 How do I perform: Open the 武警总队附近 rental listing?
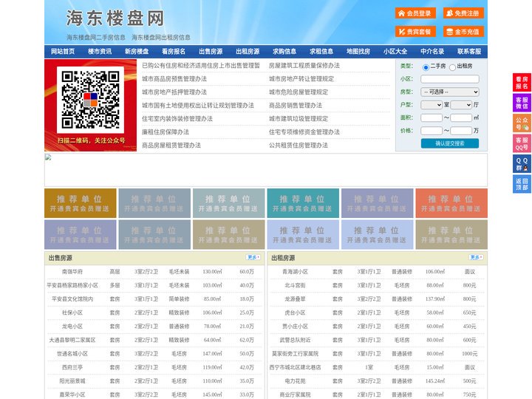click(x=295, y=340)
